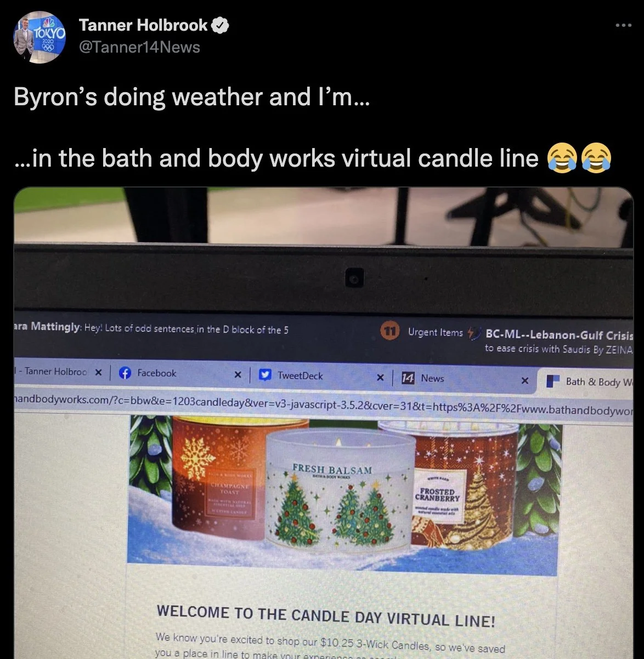Image resolution: width=644 pixels, height=659 pixels.
Task: Click the Tanner Holbrook display name
Action: coord(143,25)
